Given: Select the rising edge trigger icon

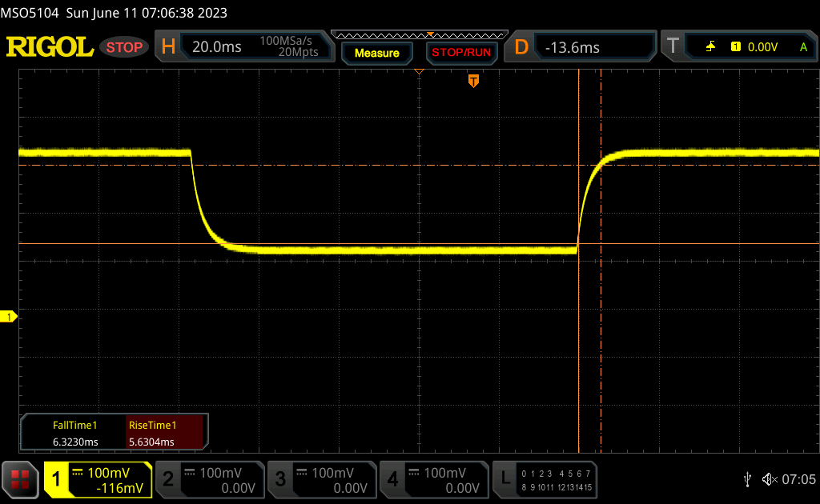Looking at the screenshot, I should tap(710, 47).
